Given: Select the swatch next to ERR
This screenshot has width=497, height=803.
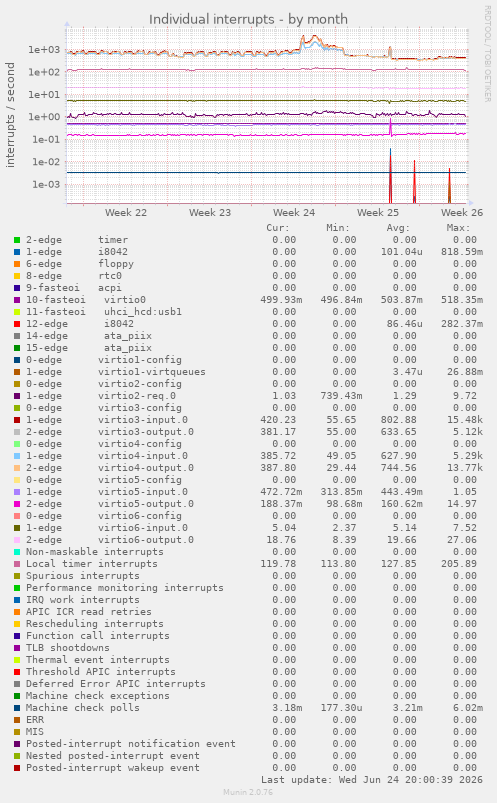Looking at the screenshot, I should (17, 720).
